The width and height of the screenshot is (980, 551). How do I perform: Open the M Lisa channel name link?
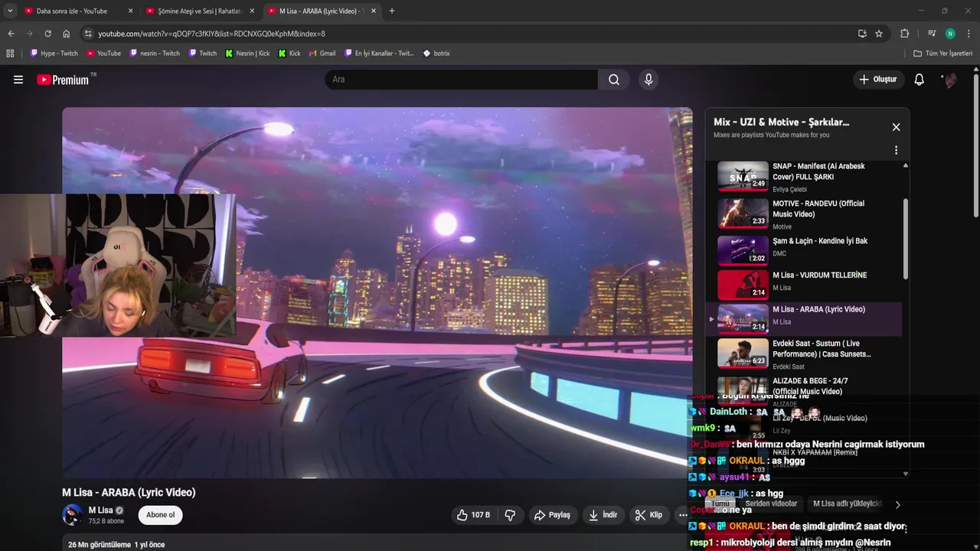(100, 510)
